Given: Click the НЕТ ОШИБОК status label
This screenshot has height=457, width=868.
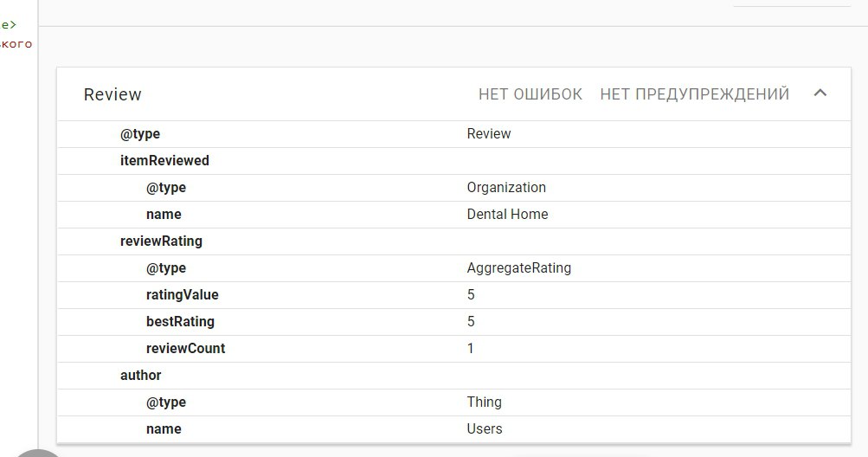Looking at the screenshot, I should 530,94.
